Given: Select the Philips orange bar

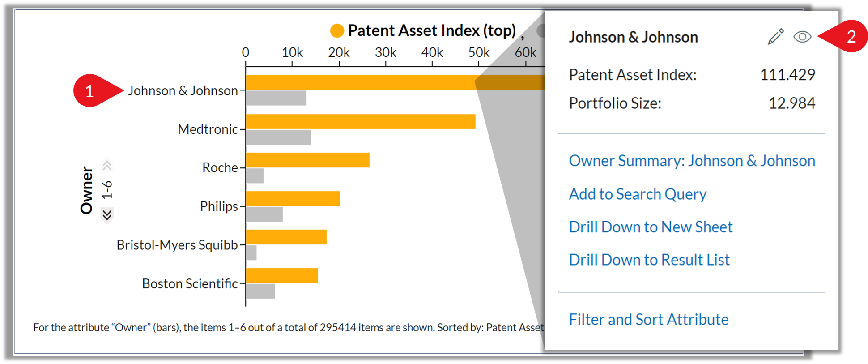Looking at the screenshot, I should coord(293,199).
